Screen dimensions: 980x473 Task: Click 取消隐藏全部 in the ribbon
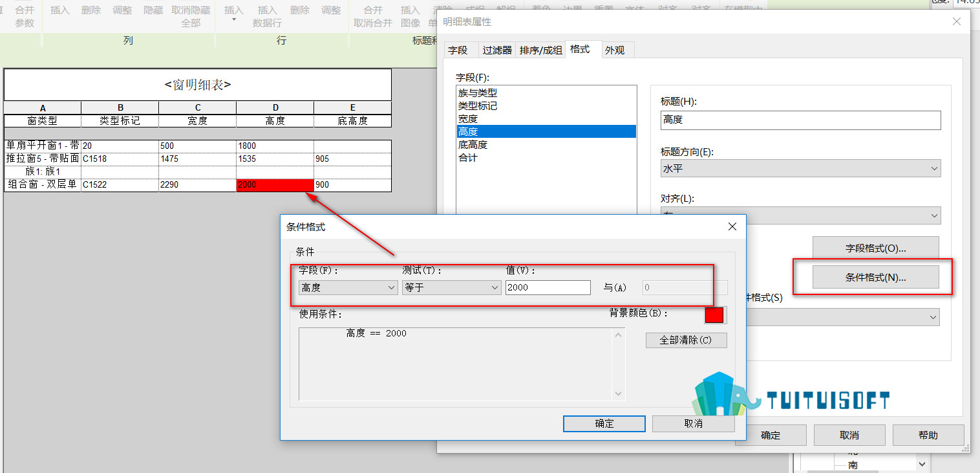click(191, 16)
